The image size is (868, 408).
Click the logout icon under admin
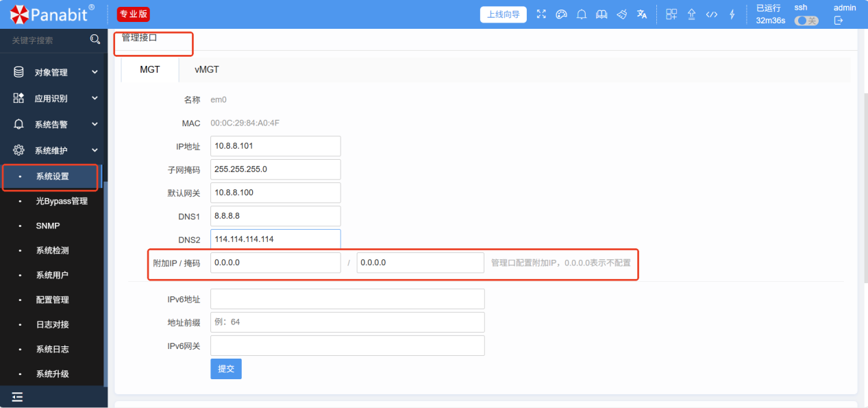pyautogui.click(x=838, y=21)
